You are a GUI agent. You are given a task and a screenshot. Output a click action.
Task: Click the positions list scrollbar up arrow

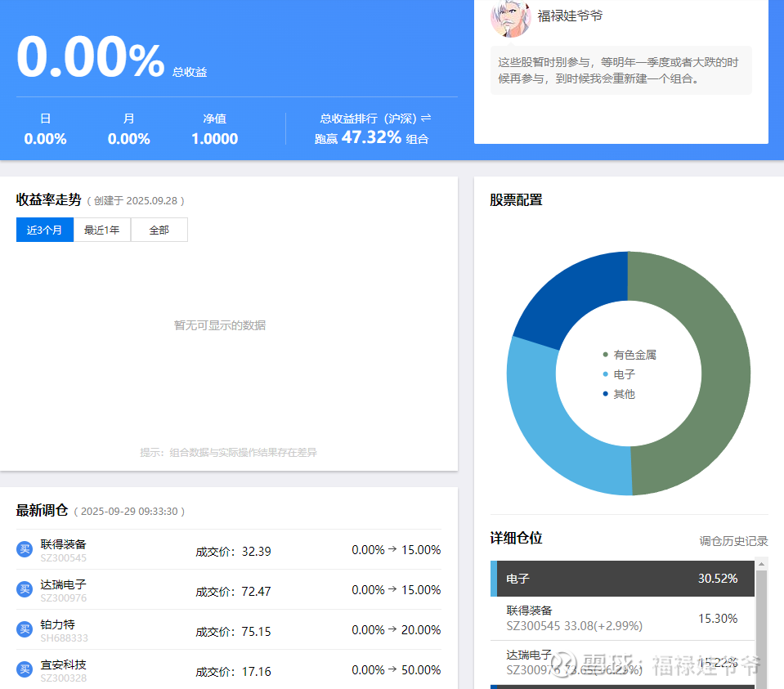761,564
